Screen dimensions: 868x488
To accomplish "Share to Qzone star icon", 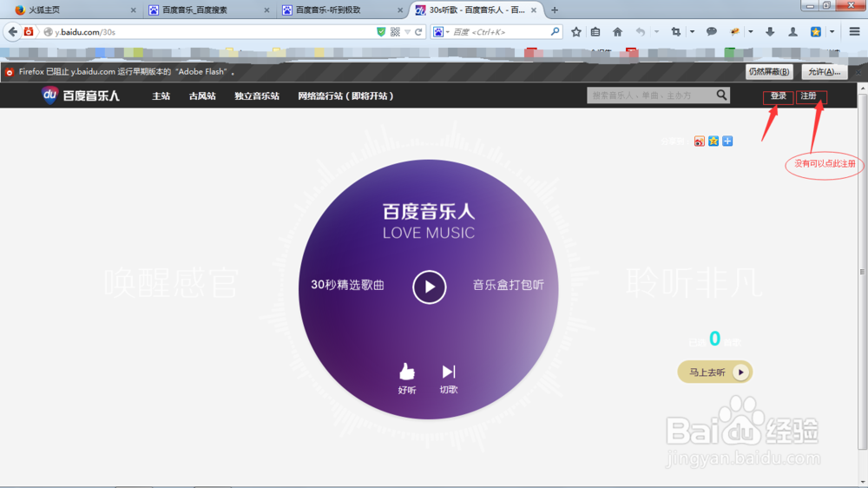I will 713,142.
